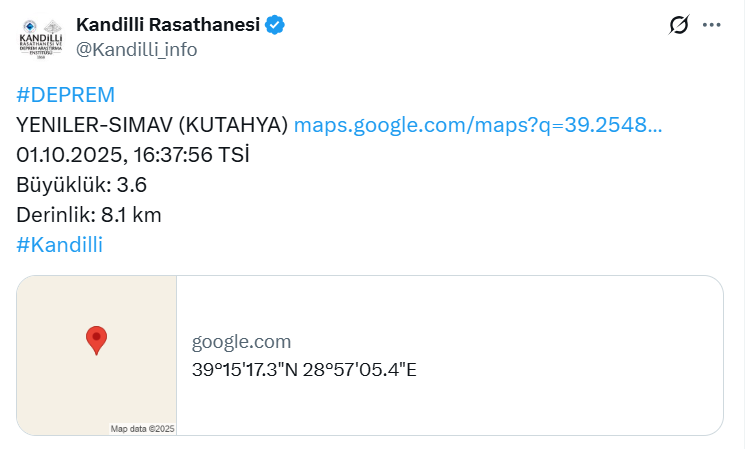Open Grok actions via slashed-circle icon
Image resolution: width=746 pixels, height=449 pixels.
pyautogui.click(x=679, y=25)
